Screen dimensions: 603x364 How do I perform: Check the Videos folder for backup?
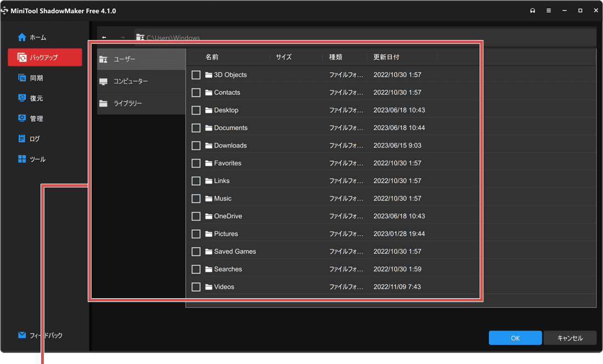(196, 287)
